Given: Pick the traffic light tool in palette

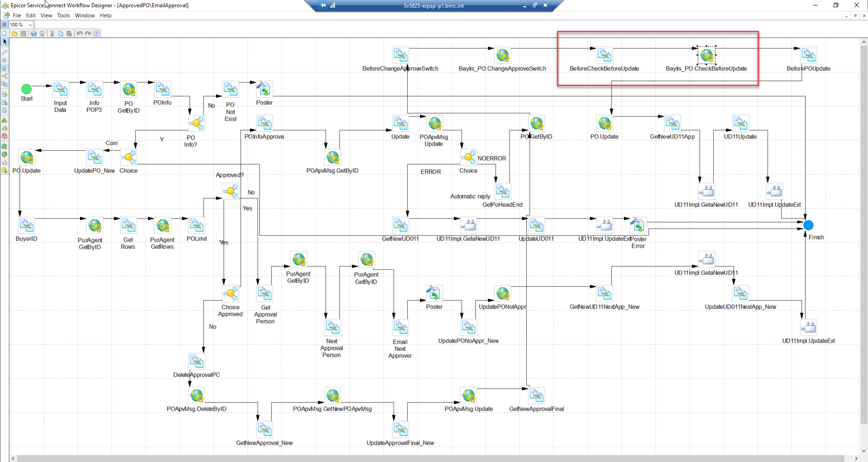Looking at the screenshot, I should pos(5,68).
